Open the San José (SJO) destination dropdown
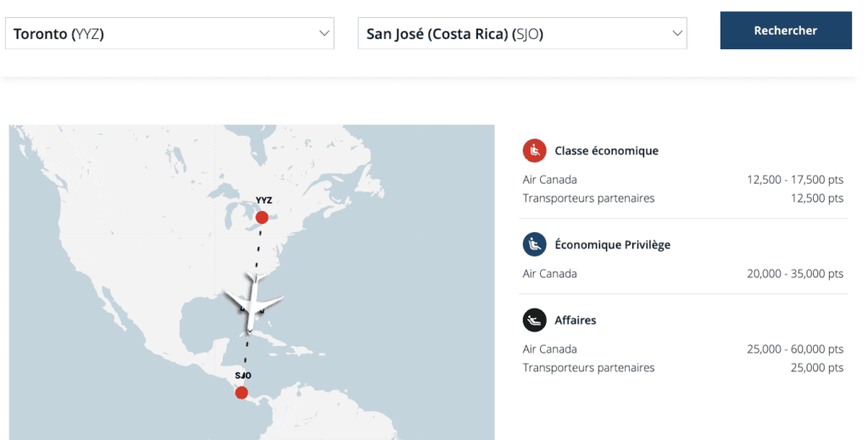 [513, 34]
